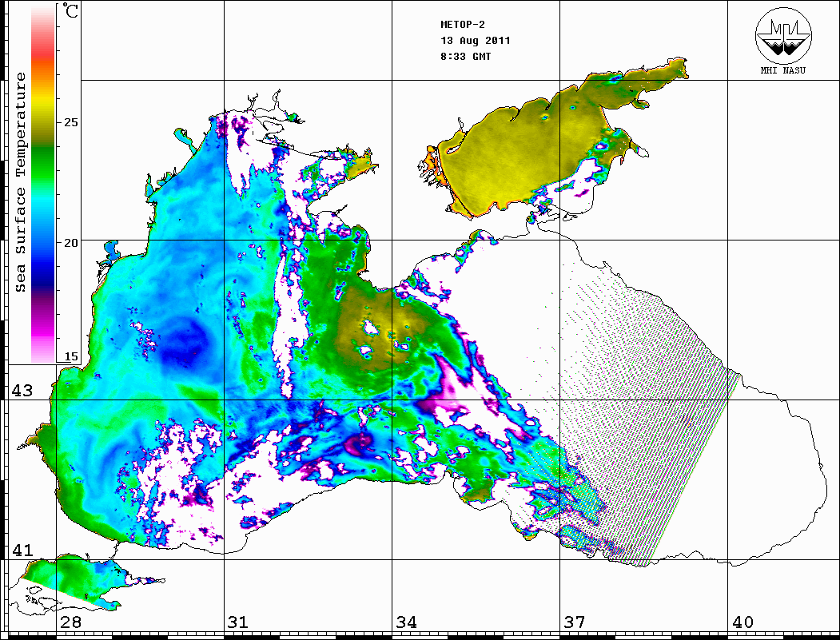Viewport: 840px width, 640px height.
Task: Click the vertical 'Sea Surface Temperature' label
Action: (20, 182)
